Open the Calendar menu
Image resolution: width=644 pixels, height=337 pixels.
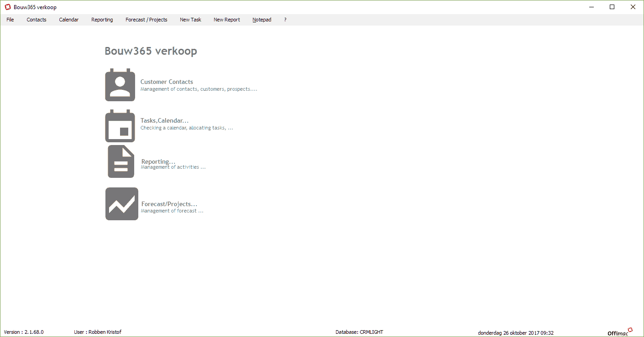click(x=69, y=20)
